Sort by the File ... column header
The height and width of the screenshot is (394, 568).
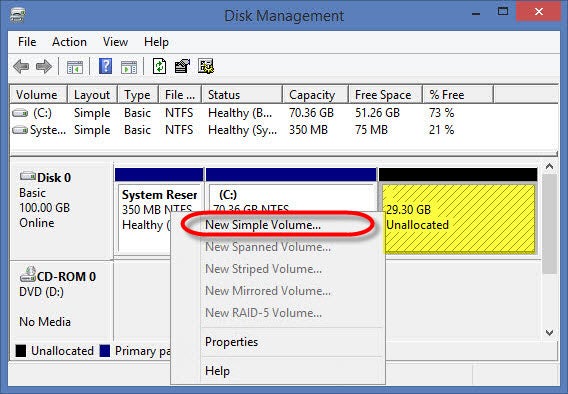(x=180, y=95)
